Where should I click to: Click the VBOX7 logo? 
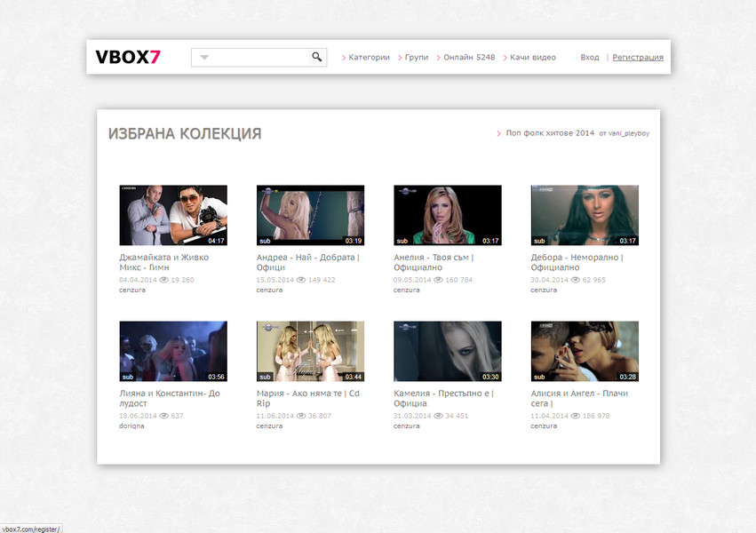point(127,56)
